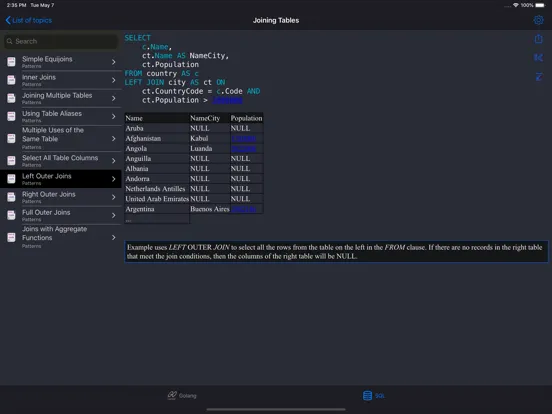This screenshot has height=414, width=552.
Task: Click the edit pencil icon on right
Action: click(x=539, y=76)
